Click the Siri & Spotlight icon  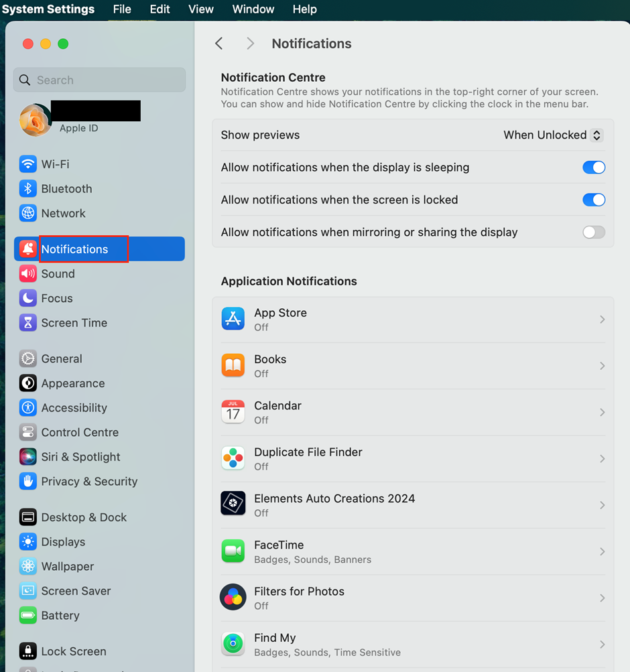tap(28, 457)
